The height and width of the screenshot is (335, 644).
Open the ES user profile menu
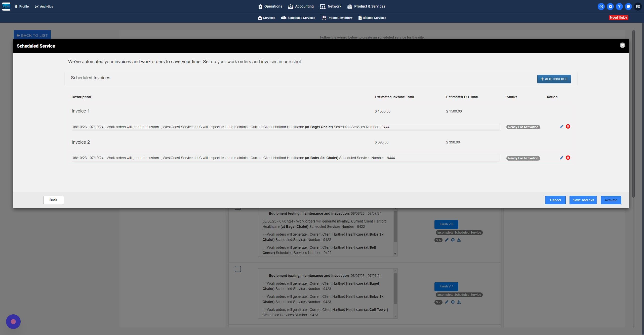tap(638, 7)
